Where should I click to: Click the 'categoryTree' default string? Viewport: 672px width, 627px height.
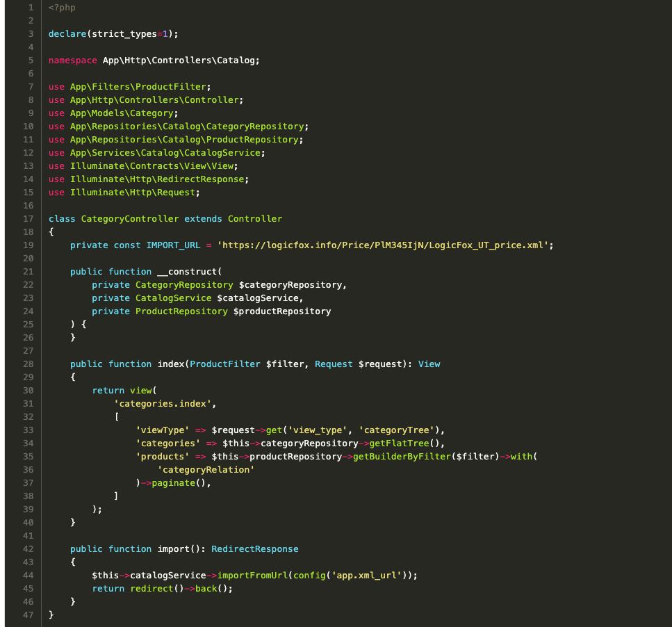pyautogui.click(x=396, y=430)
